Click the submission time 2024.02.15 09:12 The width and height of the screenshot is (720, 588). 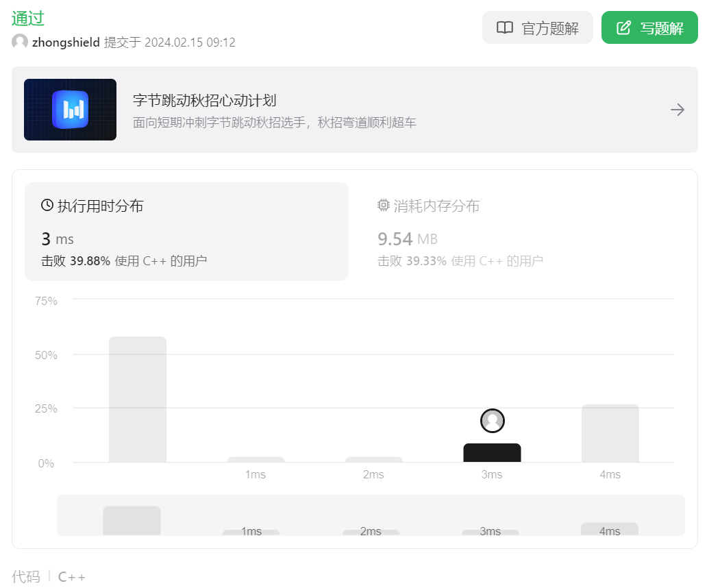190,42
